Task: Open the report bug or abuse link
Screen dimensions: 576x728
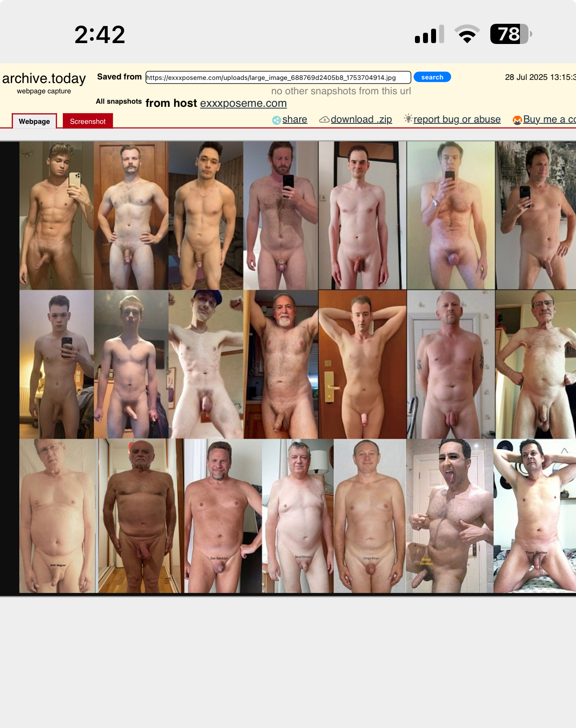Action: 457,119
